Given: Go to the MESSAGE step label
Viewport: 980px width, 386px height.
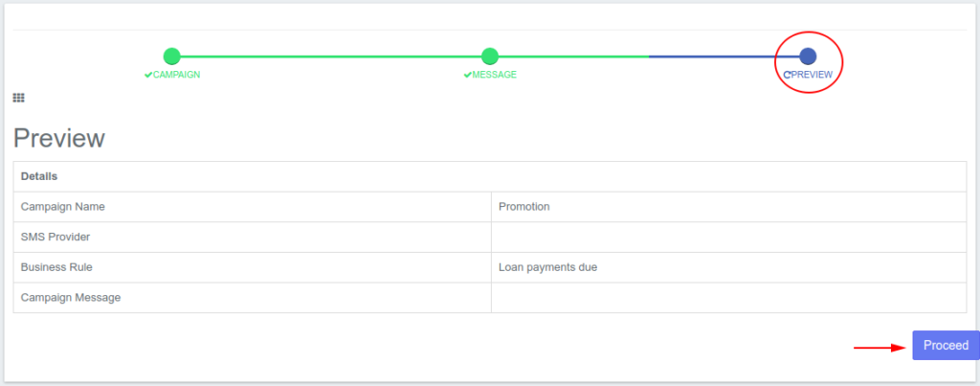Looking at the screenshot, I should coord(494,75).
